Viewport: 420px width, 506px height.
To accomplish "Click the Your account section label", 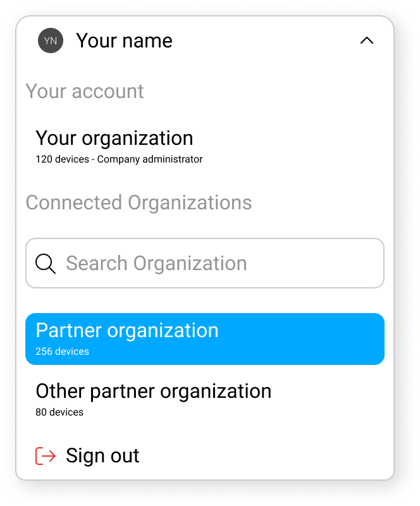I will (85, 91).
